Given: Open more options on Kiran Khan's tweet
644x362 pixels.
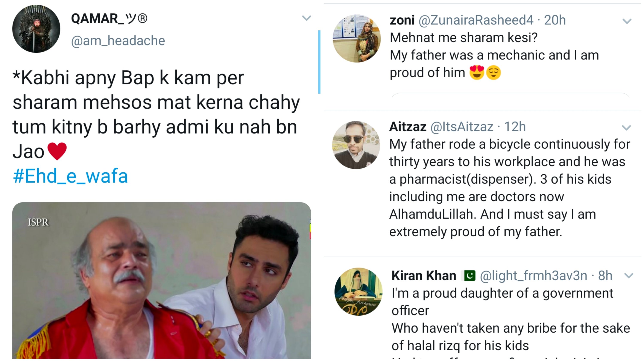Looking at the screenshot, I should coord(629,275).
